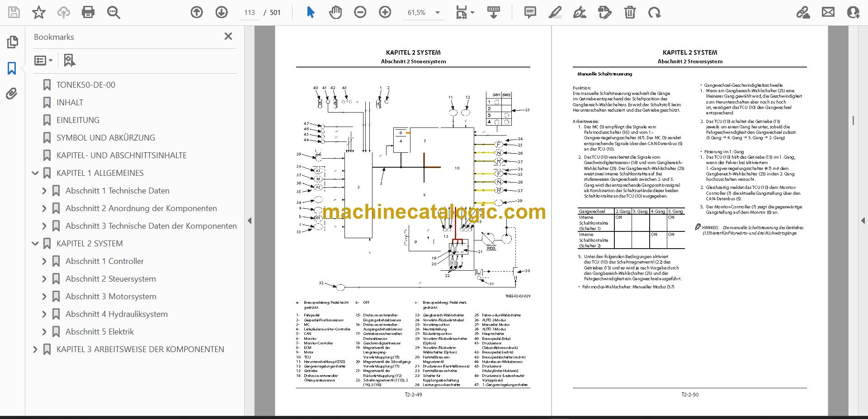Expand KAPITEL 3 ARBEITSWEISE DER KOMPONENTEN

[35, 349]
